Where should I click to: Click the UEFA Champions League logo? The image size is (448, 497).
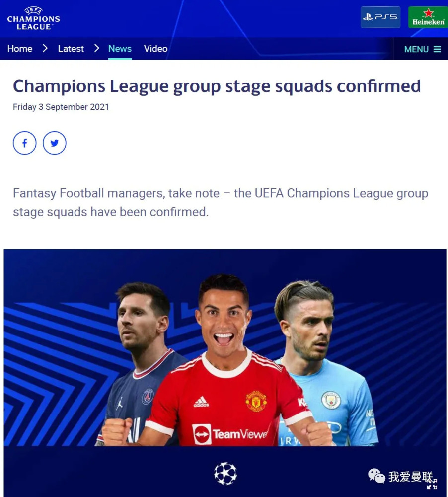click(34, 19)
